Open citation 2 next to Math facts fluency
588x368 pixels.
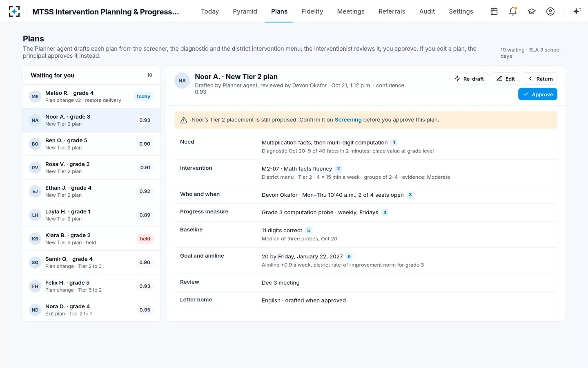tap(339, 169)
